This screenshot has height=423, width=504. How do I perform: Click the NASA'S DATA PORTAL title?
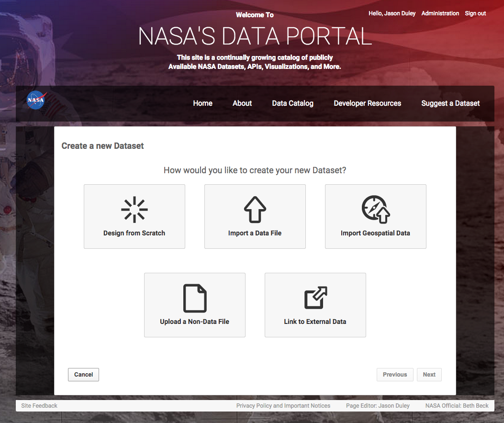255,36
